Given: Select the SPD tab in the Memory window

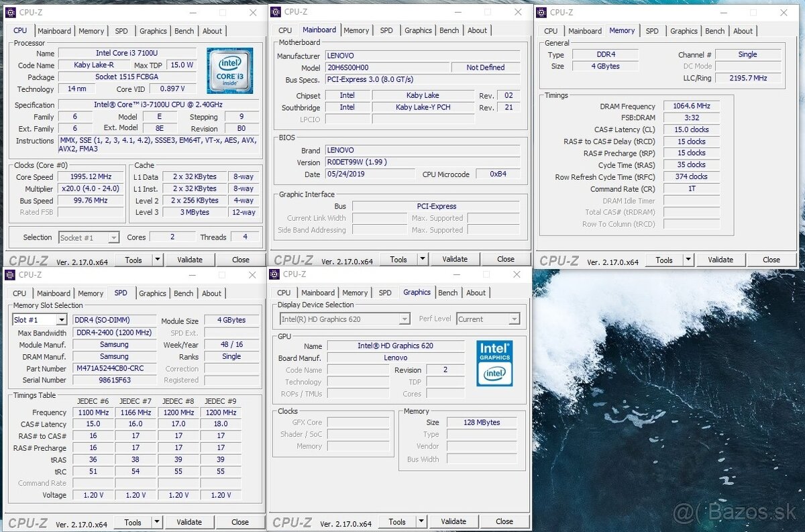Looking at the screenshot, I should tap(651, 31).
